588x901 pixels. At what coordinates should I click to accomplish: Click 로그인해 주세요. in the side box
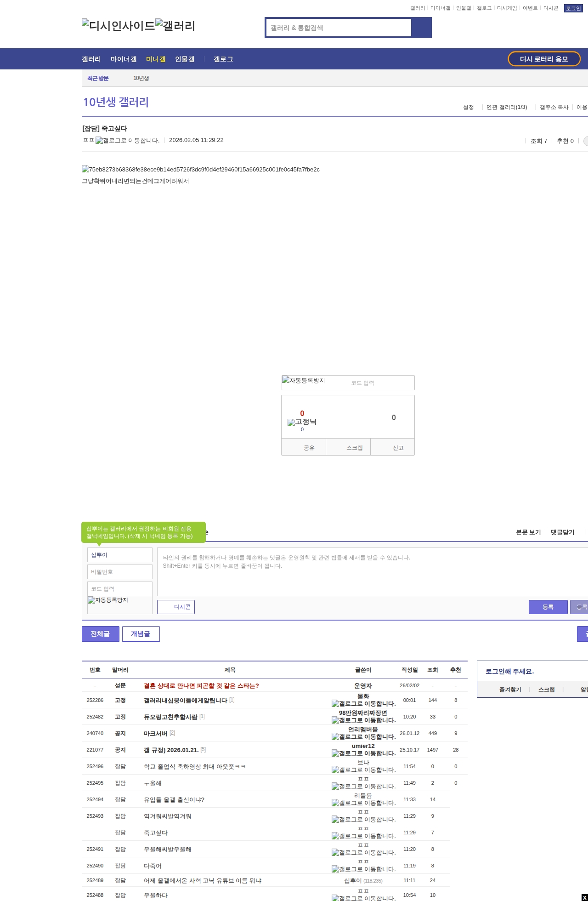(x=510, y=671)
